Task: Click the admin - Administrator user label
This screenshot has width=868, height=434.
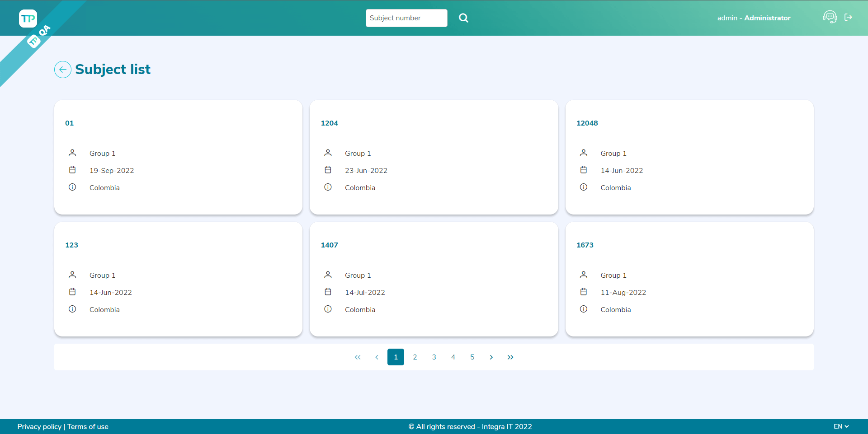Action: pos(754,18)
